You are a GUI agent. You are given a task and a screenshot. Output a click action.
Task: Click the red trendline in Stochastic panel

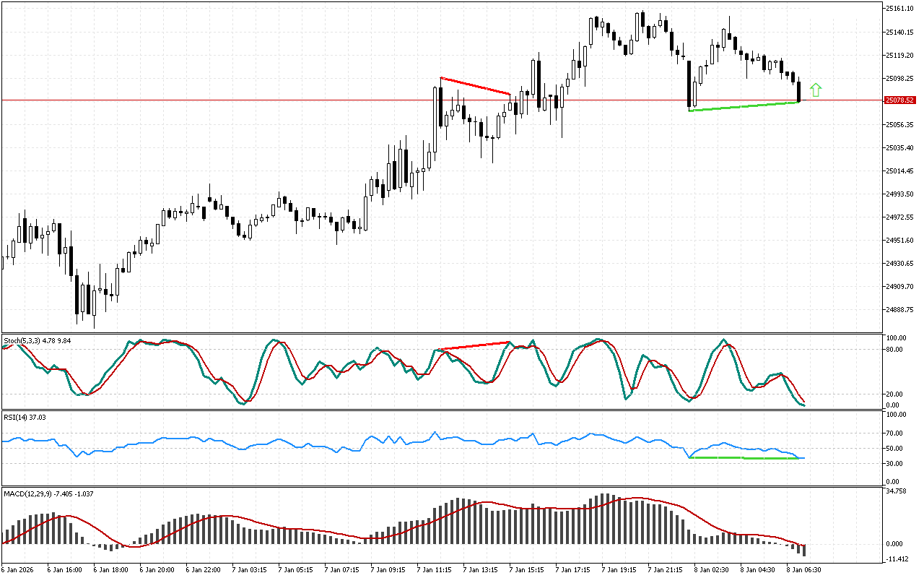click(x=475, y=346)
